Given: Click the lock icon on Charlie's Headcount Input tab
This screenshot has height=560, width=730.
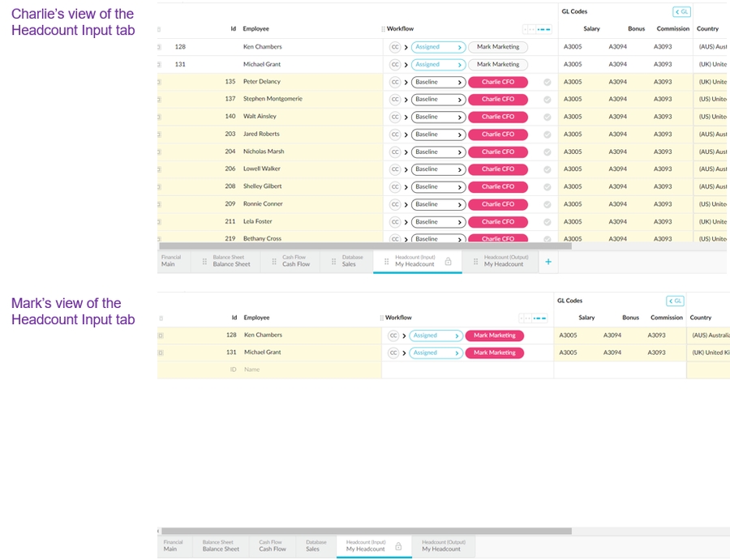Looking at the screenshot, I should point(448,262).
